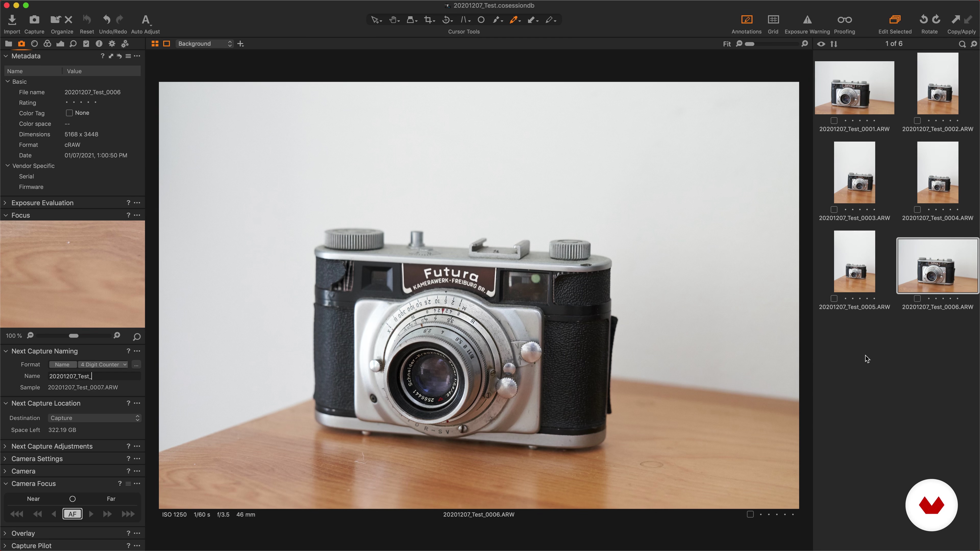Toggle color tag box under 20201207_Test_0006.ARW thumbnail

click(x=917, y=298)
